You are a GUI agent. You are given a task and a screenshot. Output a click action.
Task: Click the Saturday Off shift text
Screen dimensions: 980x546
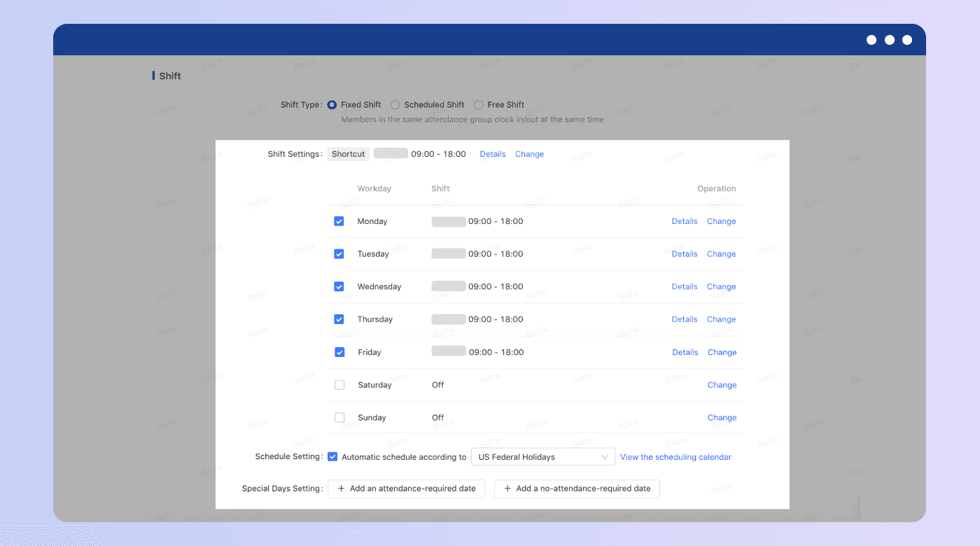tap(437, 385)
